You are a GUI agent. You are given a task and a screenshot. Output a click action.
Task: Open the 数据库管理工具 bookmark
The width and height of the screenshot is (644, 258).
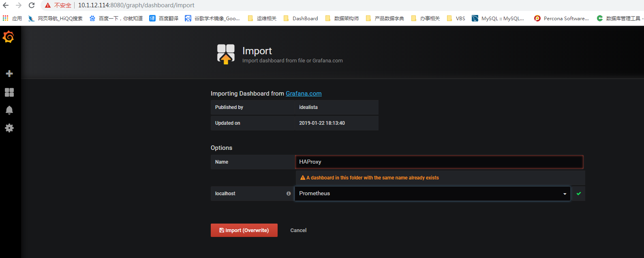[619, 18]
